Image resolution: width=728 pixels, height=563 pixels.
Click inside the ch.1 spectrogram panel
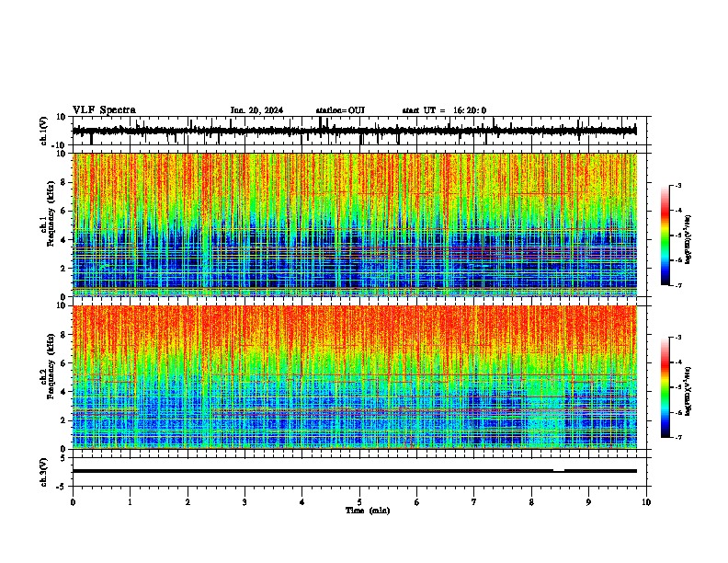click(x=354, y=224)
